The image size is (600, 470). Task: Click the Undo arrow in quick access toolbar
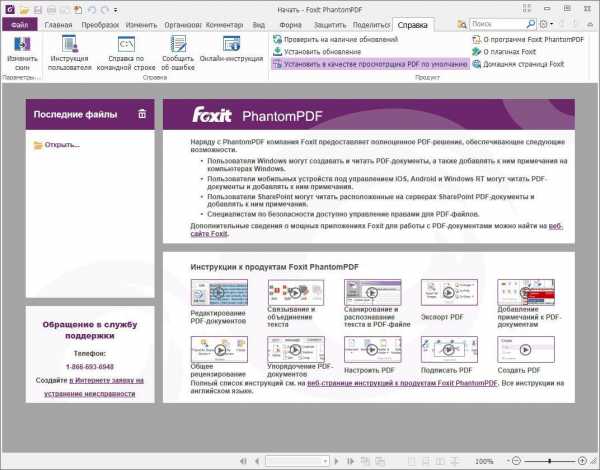point(91,10)
